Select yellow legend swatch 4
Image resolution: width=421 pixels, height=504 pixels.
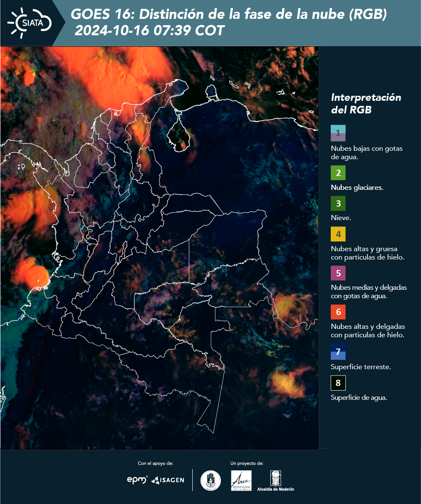338,234
